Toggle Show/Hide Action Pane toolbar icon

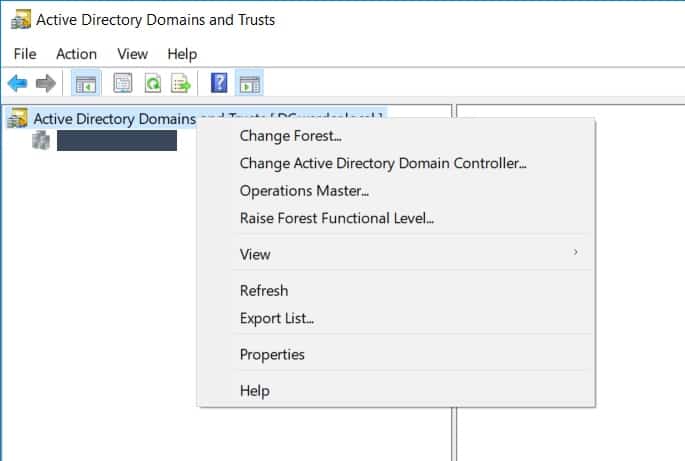pos(249,83)
